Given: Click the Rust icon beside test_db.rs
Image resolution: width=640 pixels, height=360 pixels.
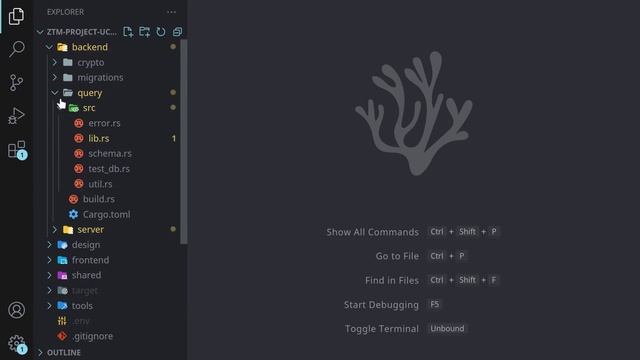Looking at the screenshot, I should click(x=79, y=169).
